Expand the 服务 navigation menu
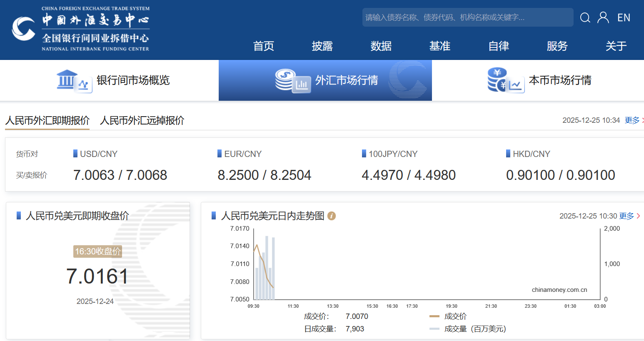The width and height of the screenshot is (644, 341). click(x=557, y=46)
